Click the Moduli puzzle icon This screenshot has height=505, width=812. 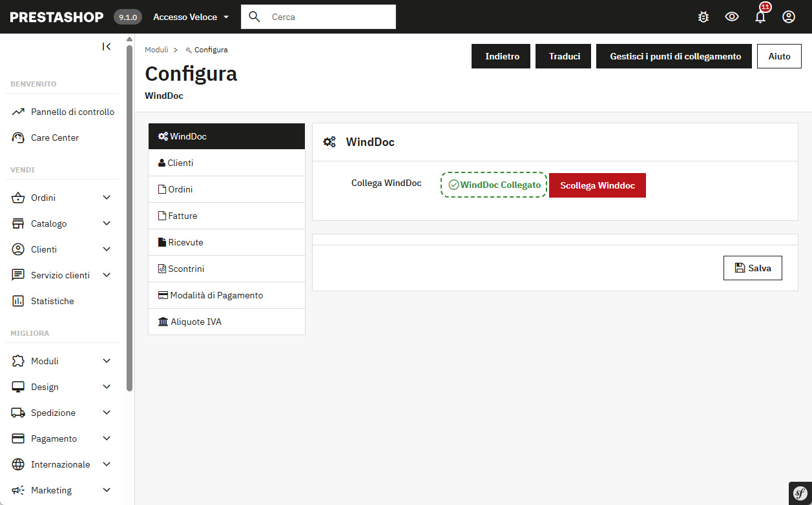click(18, 361)
